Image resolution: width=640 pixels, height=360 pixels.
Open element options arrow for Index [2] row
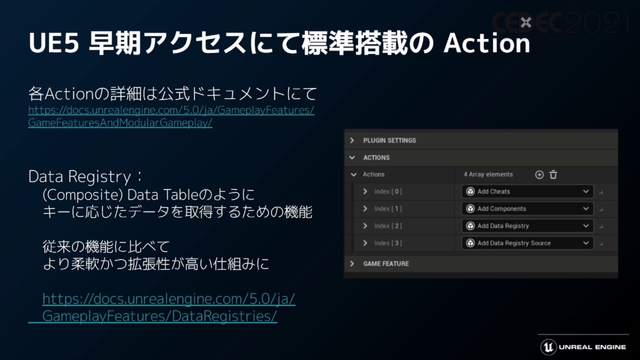pos(601,226)
